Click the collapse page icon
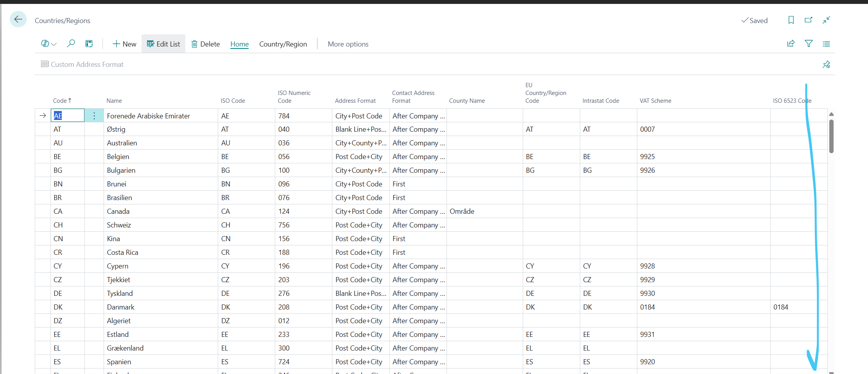 click(x=826, y=20)
